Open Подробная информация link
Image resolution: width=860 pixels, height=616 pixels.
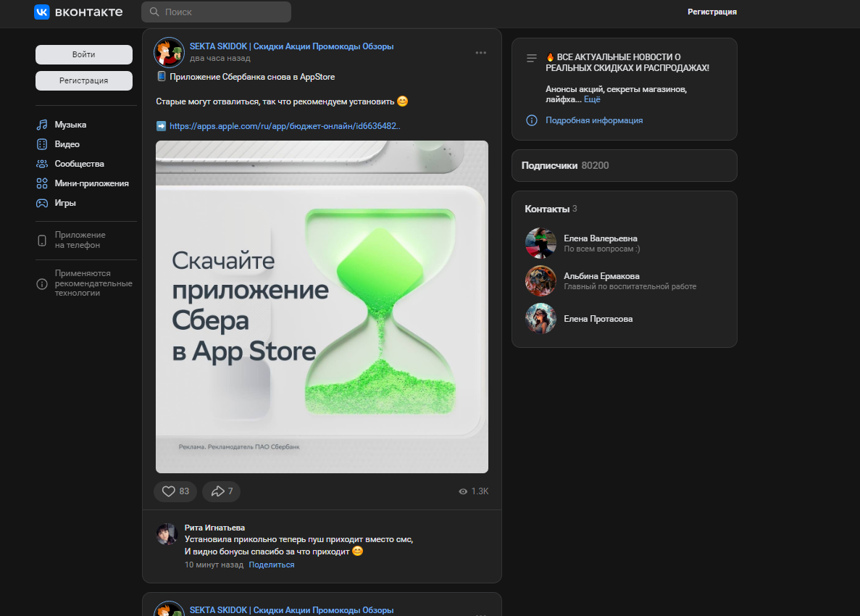[x=594, y=120]
